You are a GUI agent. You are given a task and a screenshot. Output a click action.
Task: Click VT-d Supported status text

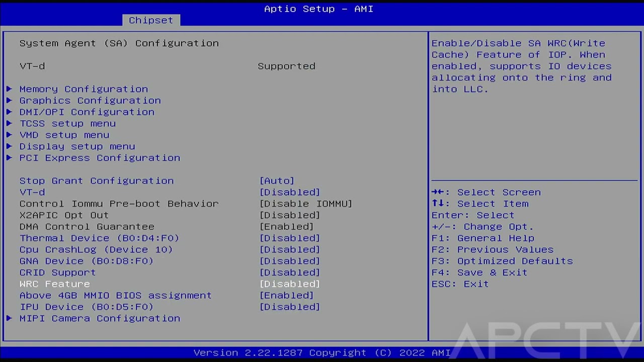click(287, 66)
